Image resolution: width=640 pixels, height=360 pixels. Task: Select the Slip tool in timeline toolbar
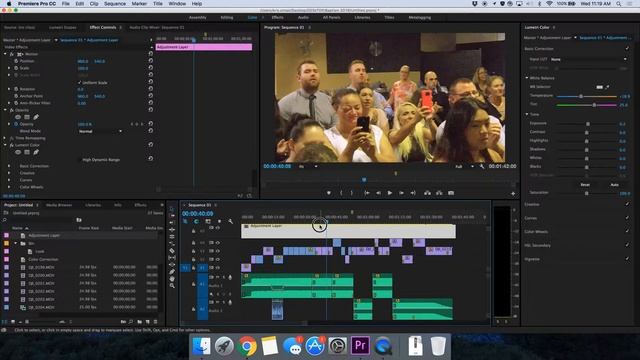172,258
